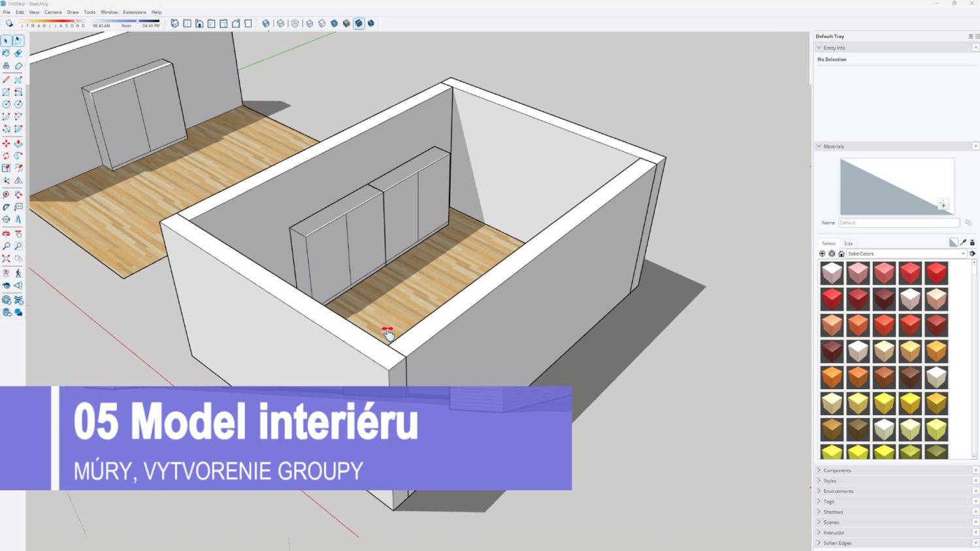980x551 pixels.
Task: Switch to the Iso standard view
Action: coord(174,24)
